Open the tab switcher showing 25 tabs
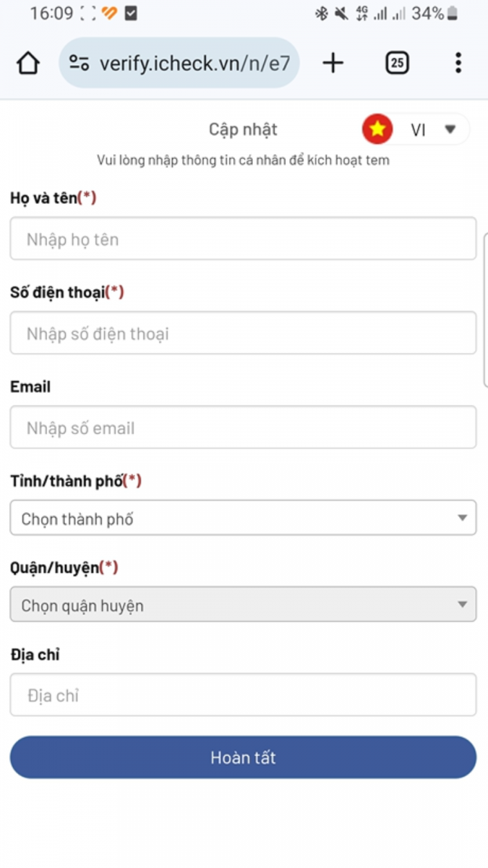Image resolution: width=488 pixels, height=868 pixels. point(396,63)
